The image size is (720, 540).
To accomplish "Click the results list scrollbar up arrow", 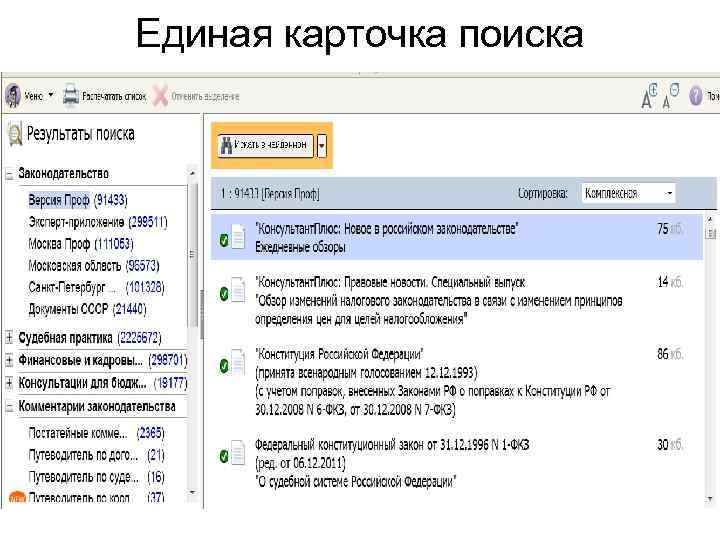I will pos(710,219).
